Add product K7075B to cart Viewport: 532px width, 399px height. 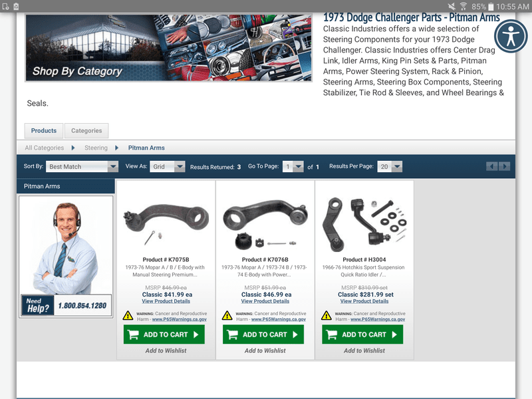tap(164, 334)
